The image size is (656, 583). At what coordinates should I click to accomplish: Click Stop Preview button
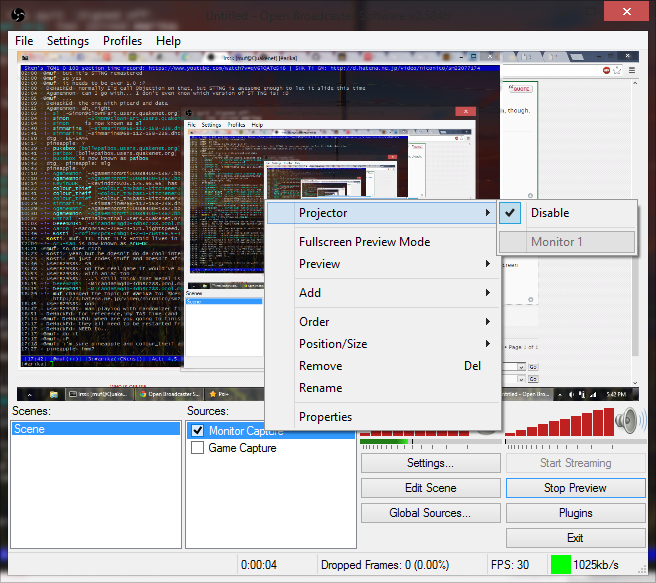575,488
